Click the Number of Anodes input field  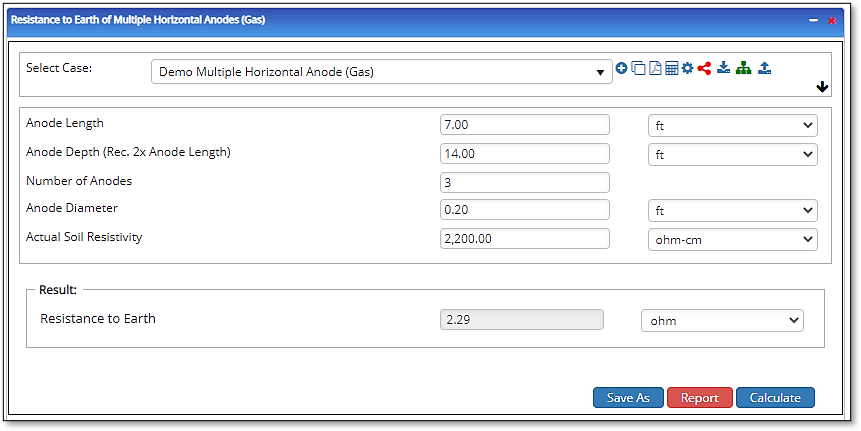click(x=524, y=182)
